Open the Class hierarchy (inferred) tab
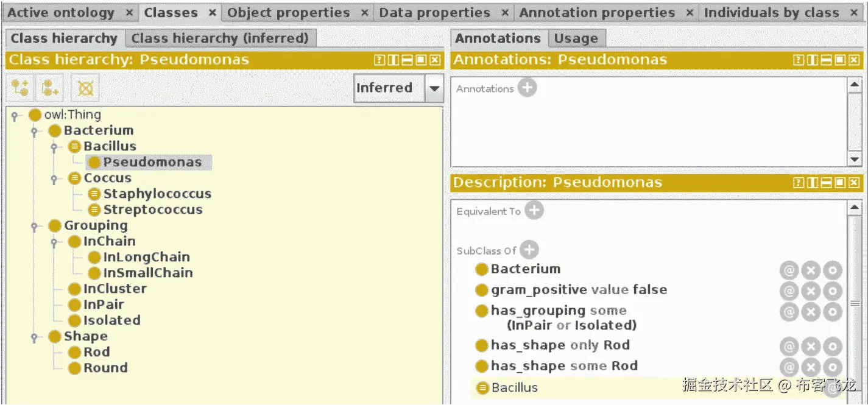Screen dimensions: 868x405 click(220, 38)
